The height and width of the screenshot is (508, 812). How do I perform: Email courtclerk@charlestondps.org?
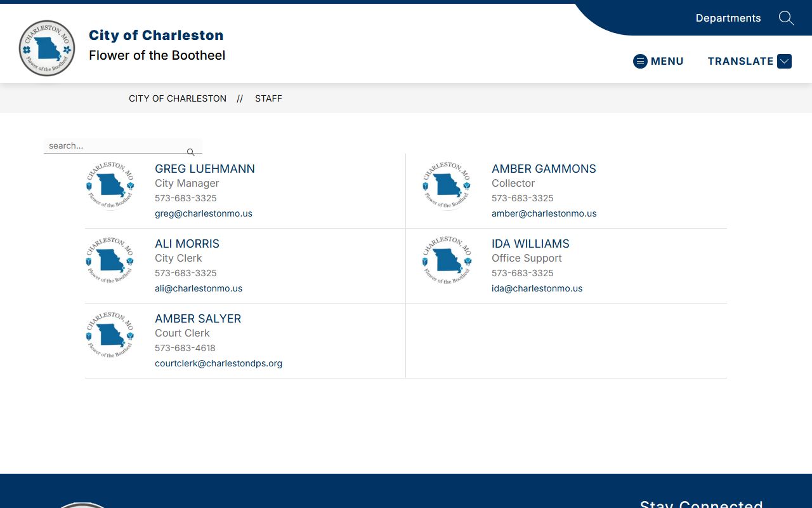click(218, 363)
